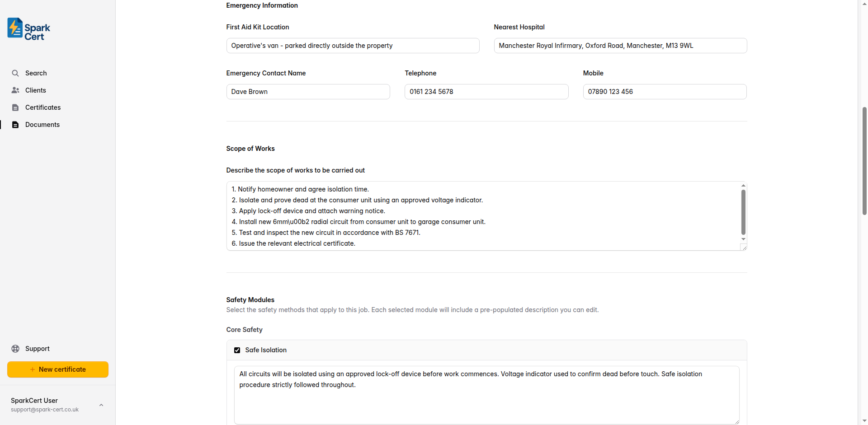Screen dimensions: 868x425
Task: Click the Clients people icon
Action: pos(15,90)
